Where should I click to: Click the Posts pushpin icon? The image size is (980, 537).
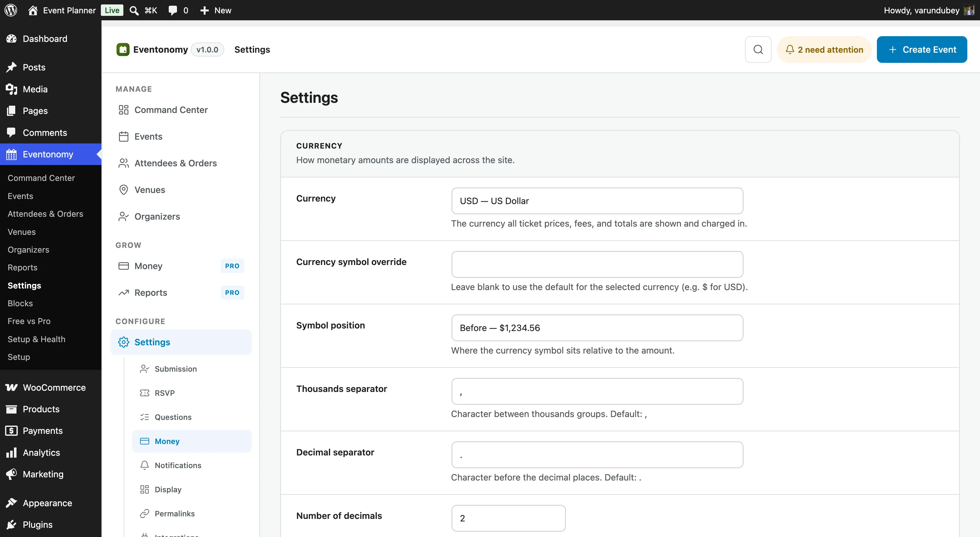11,67
